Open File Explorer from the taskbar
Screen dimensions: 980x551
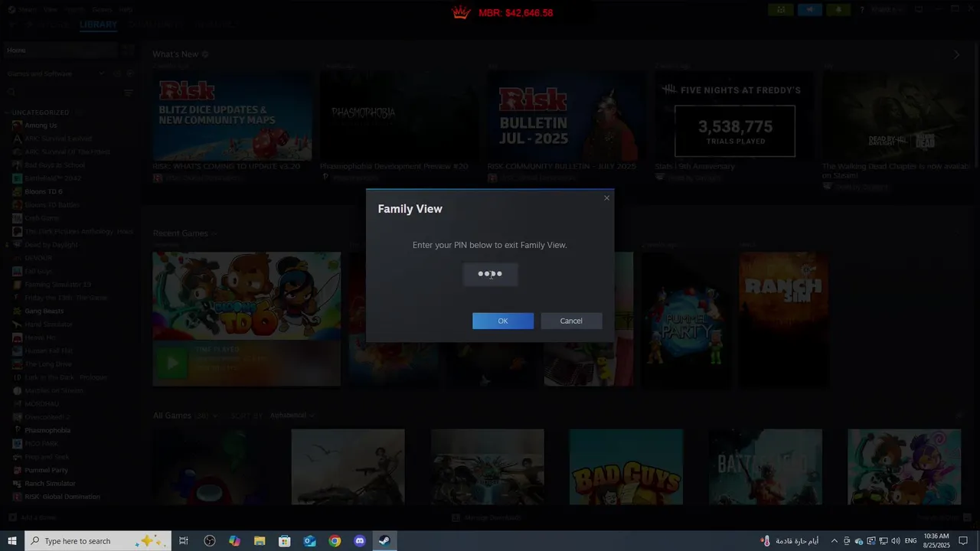pyautogui.click(x=260, y=541)
